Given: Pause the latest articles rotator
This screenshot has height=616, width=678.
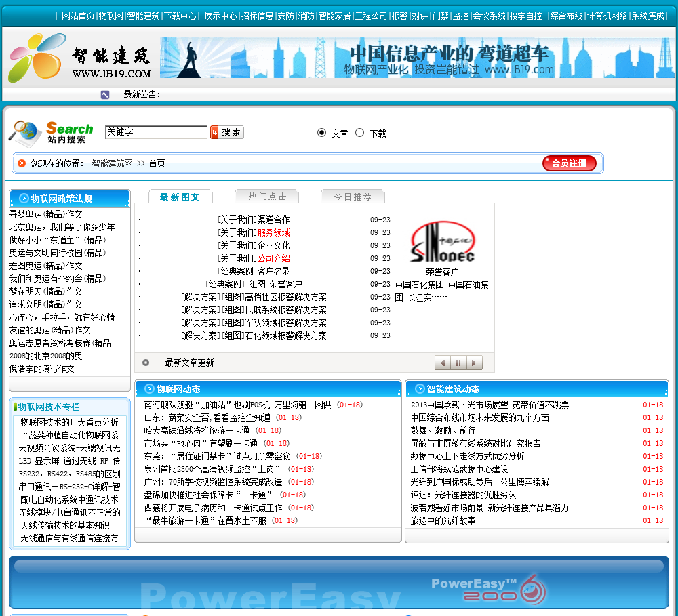Looking at the screenshot, I should coord(458,363).
